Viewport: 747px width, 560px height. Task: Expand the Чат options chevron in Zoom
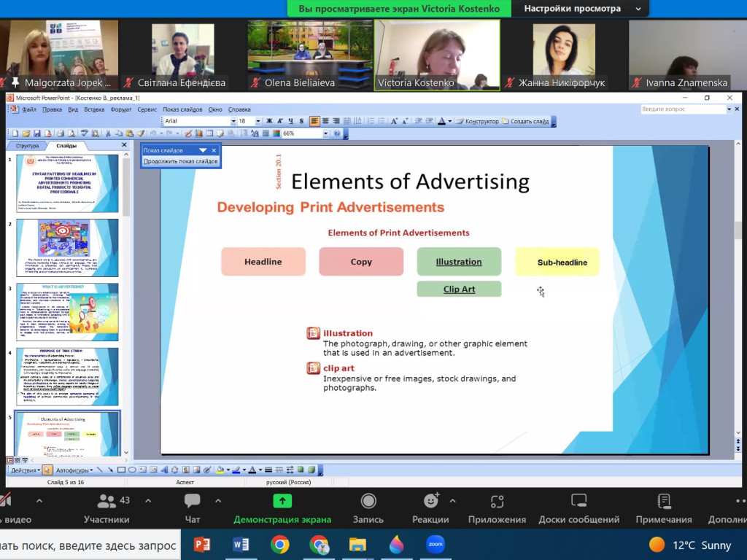218,501
